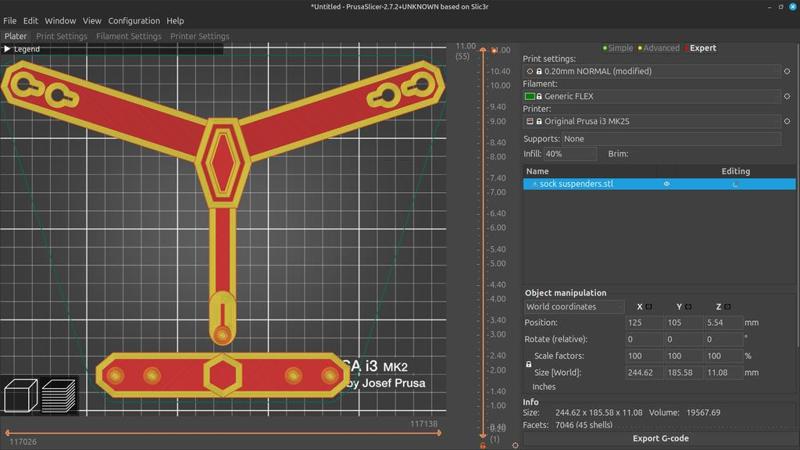Viewport: 800px width, 450px height.
Task: Open the World coordinates dropdown
Action: click(574, 307)
